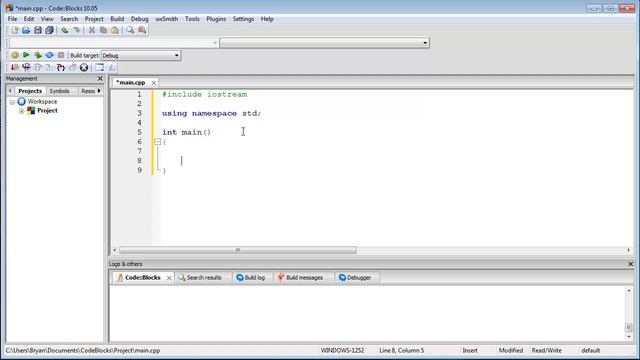This screenshot has width=640, height=360.
Task: Open the Project menu
Action: click(x=94, y=19)
